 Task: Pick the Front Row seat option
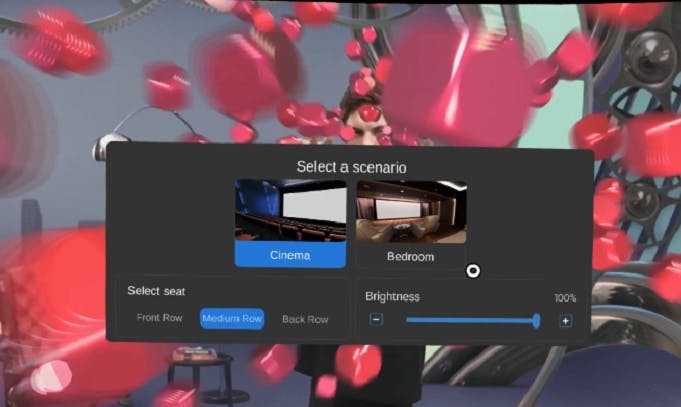[x=160, y=319]
